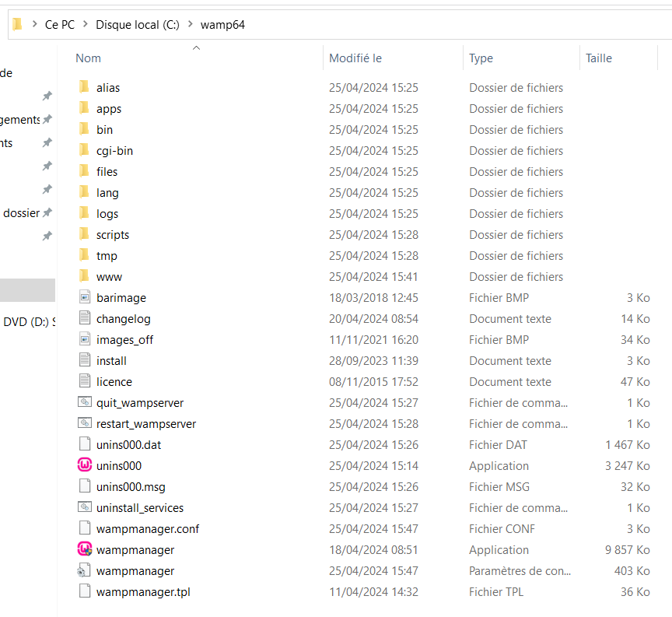Select the "1 467 Ko" size cell
The height and width of the screenshot is (617, 672).
click(628, 444)
